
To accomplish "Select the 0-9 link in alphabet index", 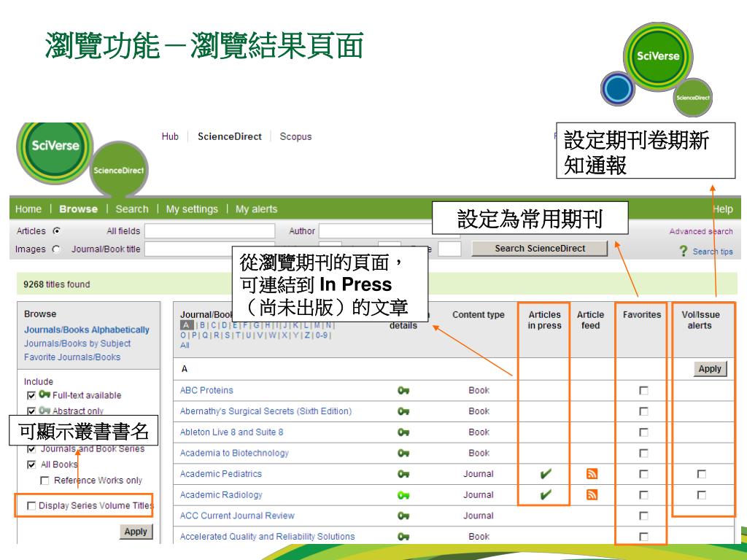I will [322, 335].
